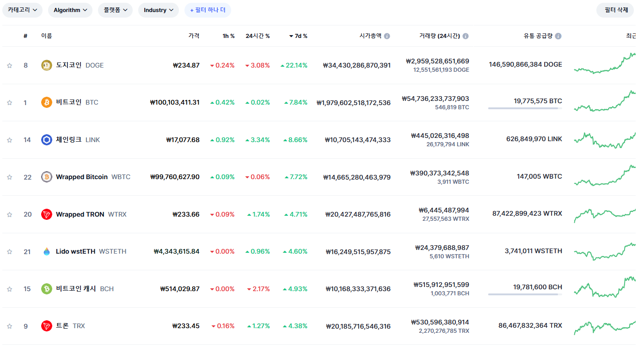Viewport: 644px width, 349px height.
Task: Open DOGE 7-day sparkline chart
Action: click(605, 63)
